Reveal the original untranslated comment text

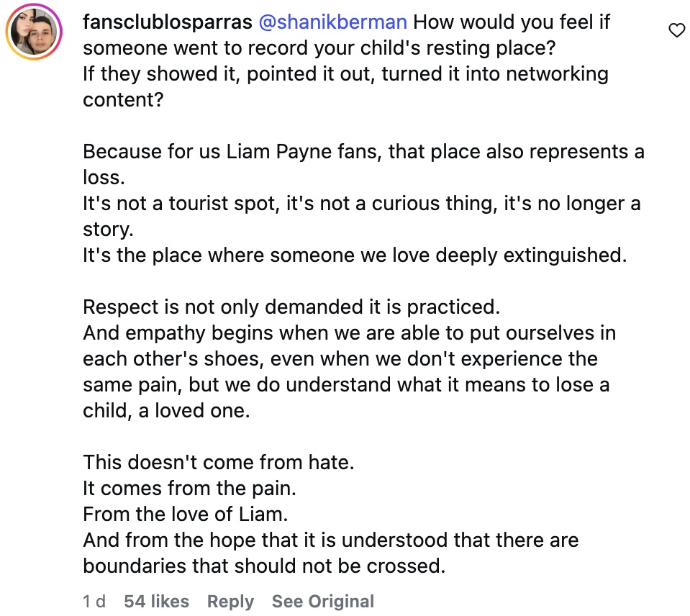tap(322, 601)
